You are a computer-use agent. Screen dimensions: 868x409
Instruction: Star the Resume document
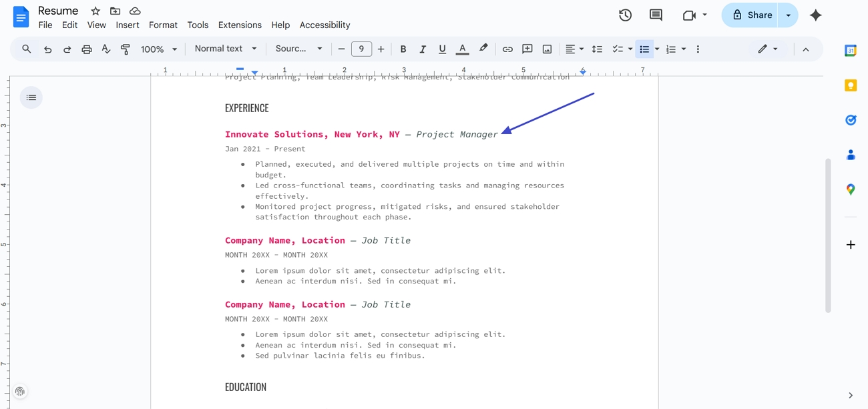[x=95, y=11]
